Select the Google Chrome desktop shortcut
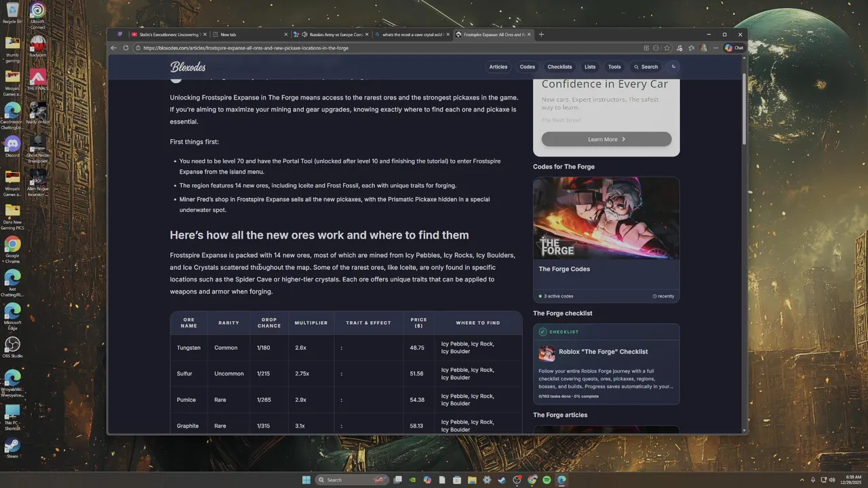The width and height of the screenshot is (868, 488). tap(12, 249)
